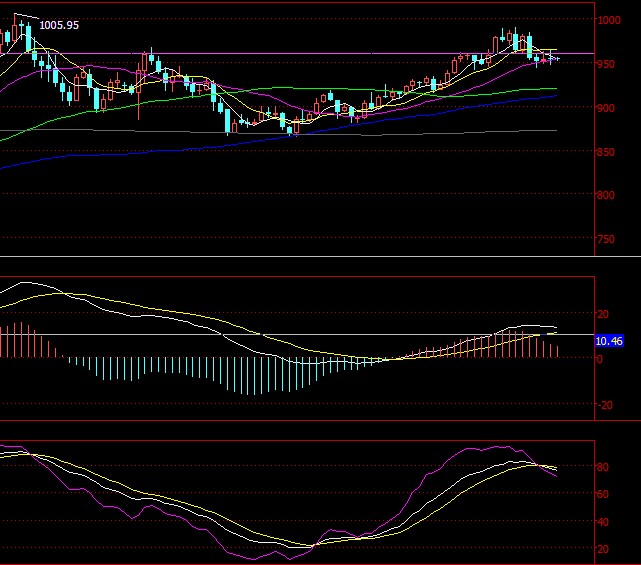Click the 800 price axis label
The height and width of the screenshot is (565, 641).
[x=605, y=195]
